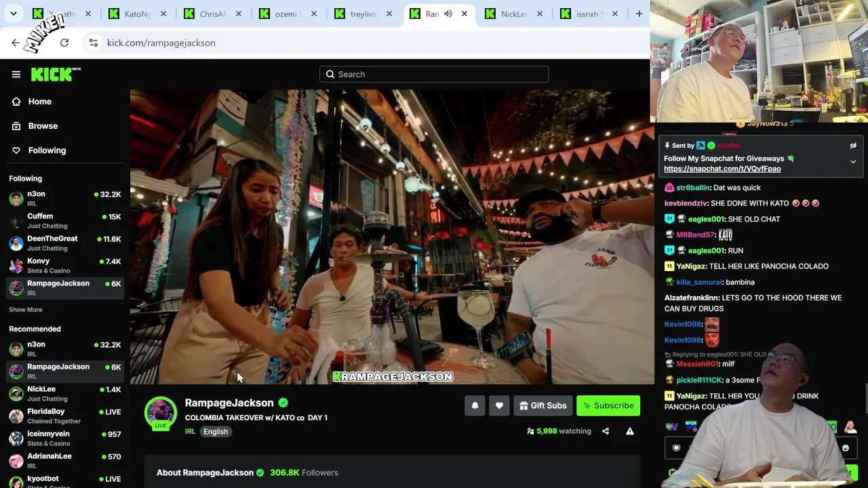Open a new browser tab
This screenshot has height=488, width=868.
pyautogui.click(x=639, y=14)
